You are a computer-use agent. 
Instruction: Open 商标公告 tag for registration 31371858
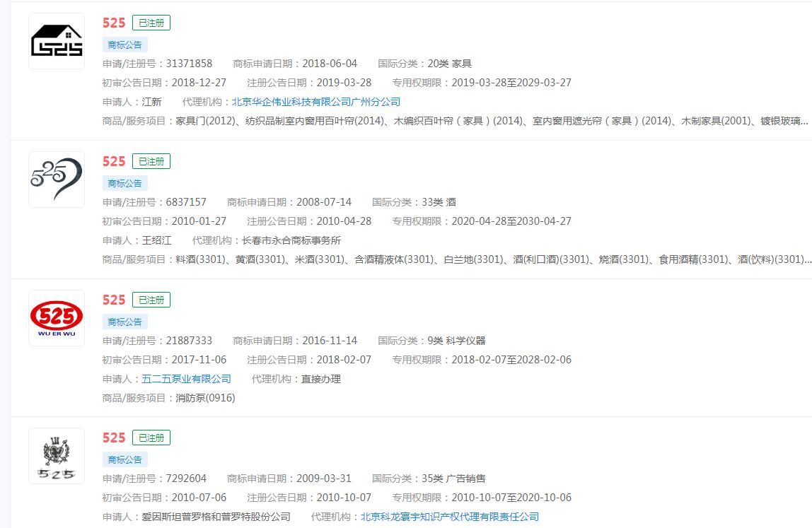point(124,45)
